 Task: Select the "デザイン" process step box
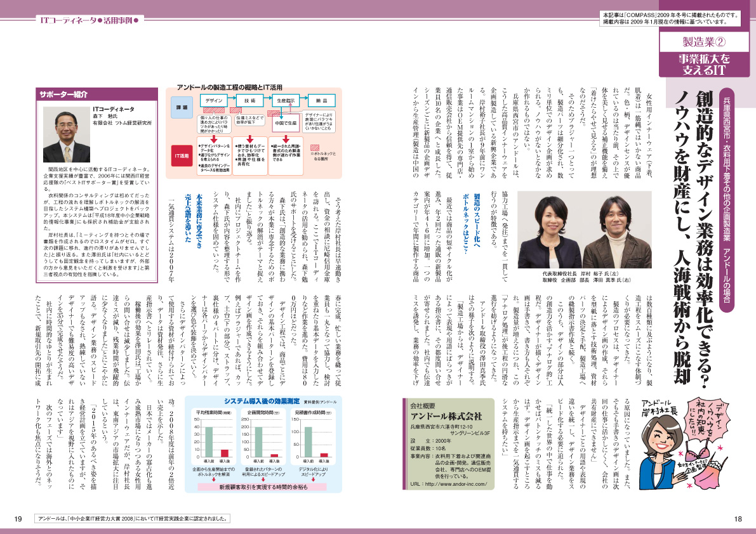coord(214,101)
